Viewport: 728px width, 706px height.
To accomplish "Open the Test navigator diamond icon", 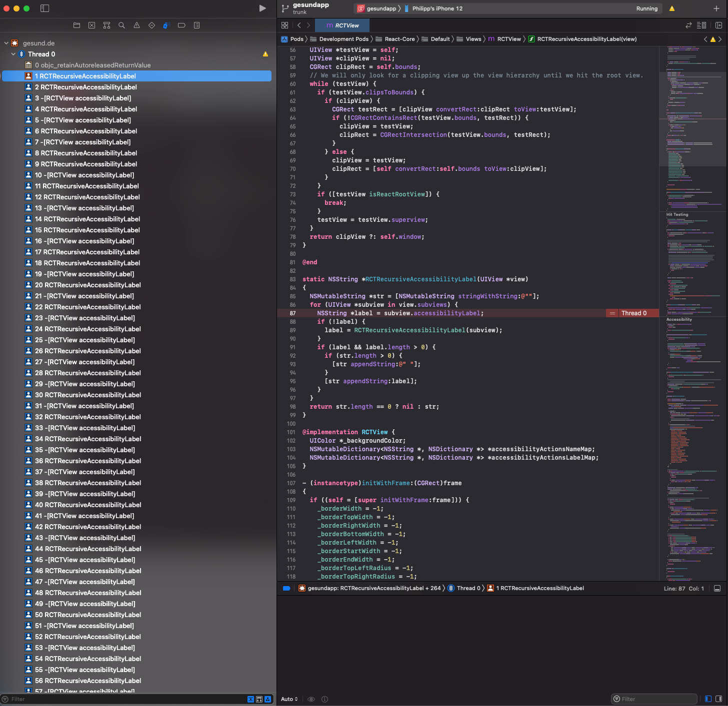I will tap(151, 25).
